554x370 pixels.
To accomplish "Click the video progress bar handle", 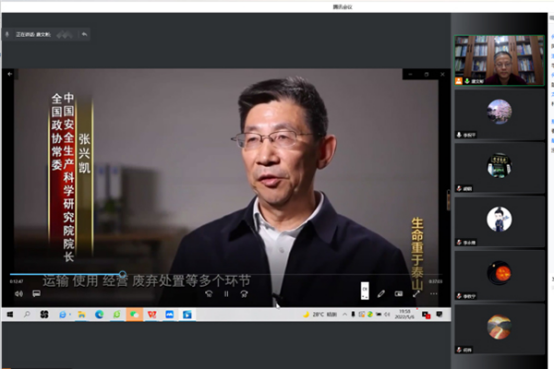I will coord(123,274).
